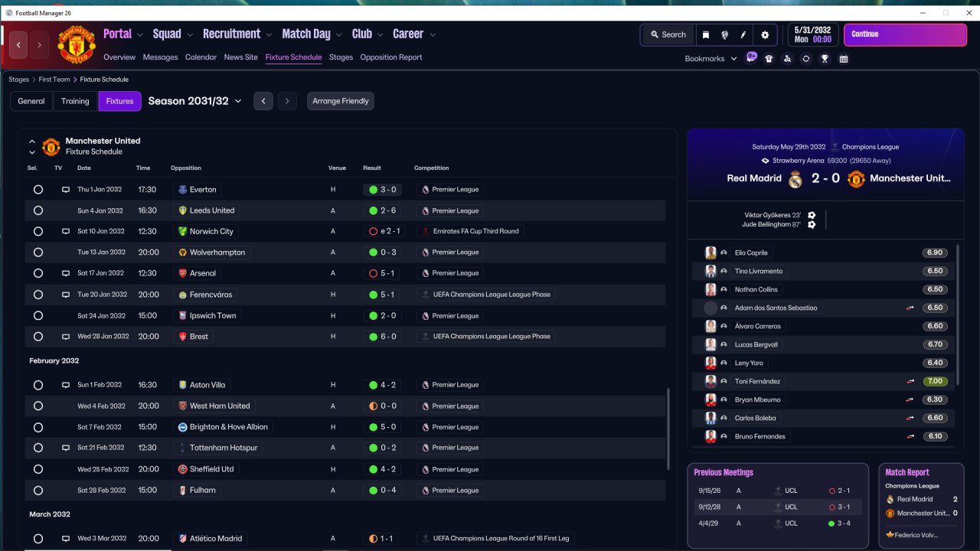Image resolution: width=980 pixels, height=551 pixels.
Task: Click the substitution arrows icon for Bryan Mbeumo
Action: [910, 399]
